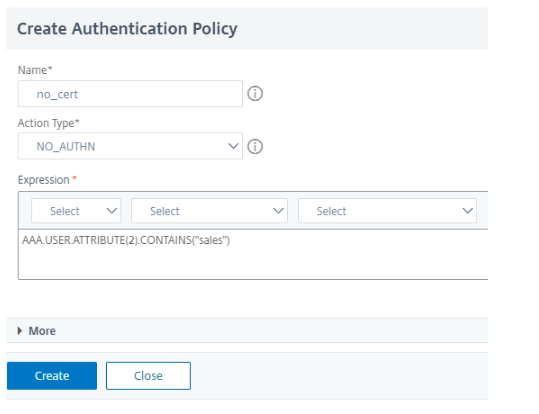Expand the More section

[x=37, y=331]
